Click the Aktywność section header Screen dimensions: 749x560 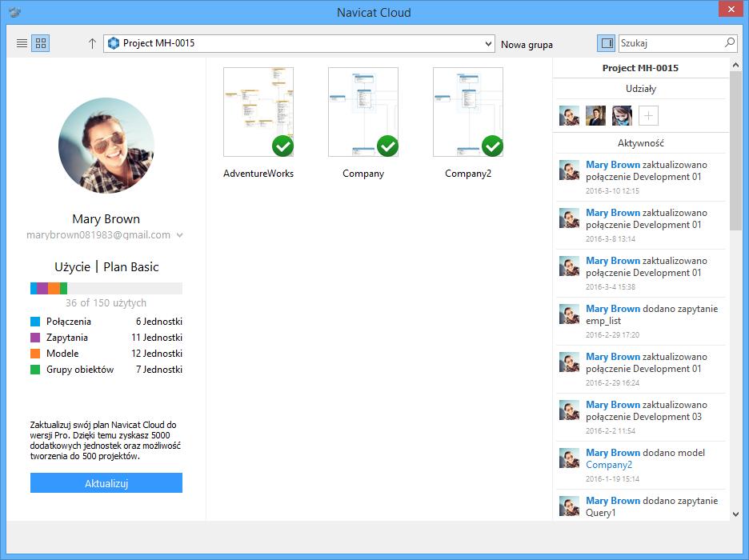pyautogui.click(x=640, y=143)
